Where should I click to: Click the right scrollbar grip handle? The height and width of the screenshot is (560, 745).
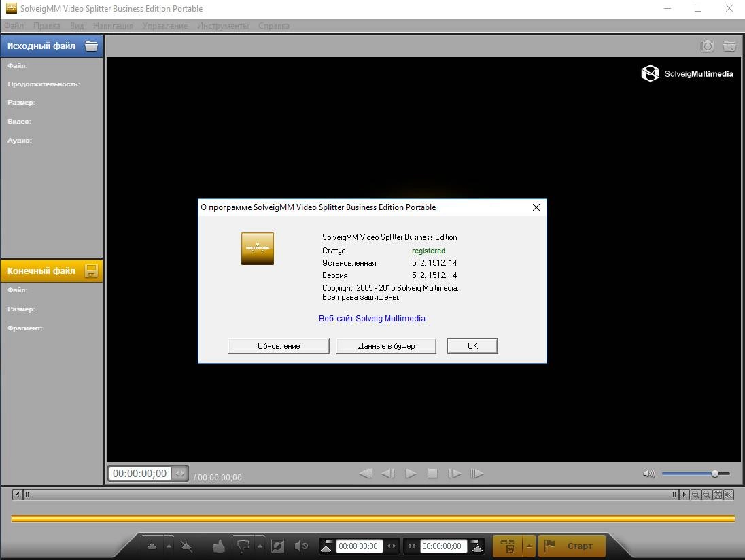[x=674, y=495]
